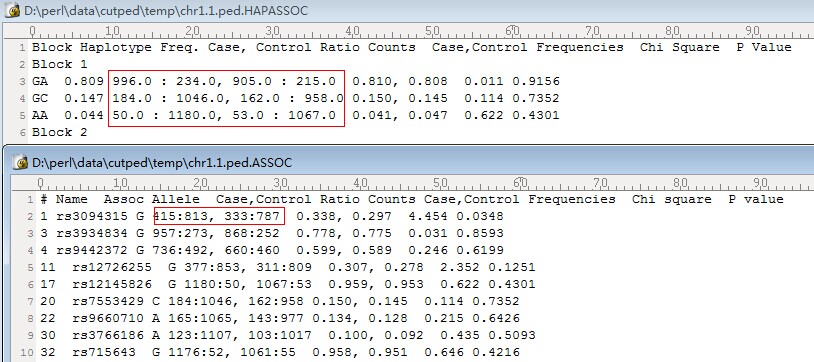814x362 pixels.
Task: Click P value 0.9156 in HAPASSOC
Action: point(536,82)
